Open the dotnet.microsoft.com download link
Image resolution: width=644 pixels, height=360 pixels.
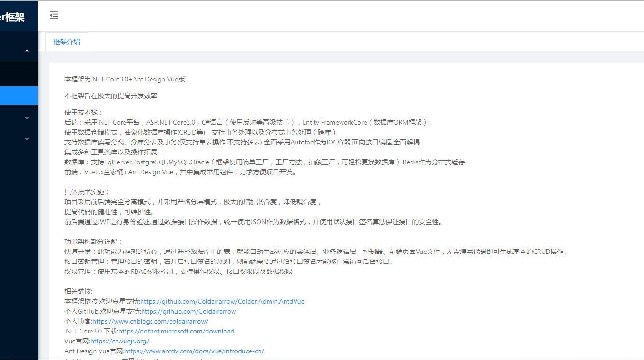pos(176,331)
